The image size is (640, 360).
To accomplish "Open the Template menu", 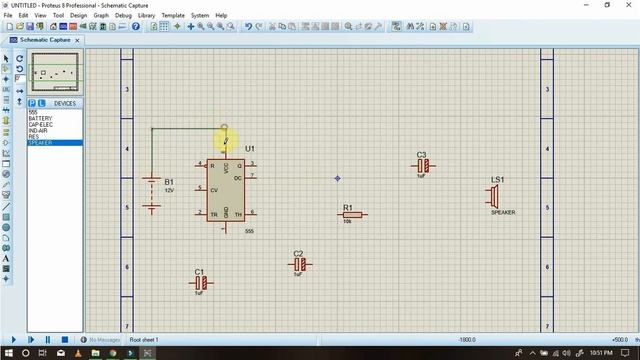I will 173,16.
